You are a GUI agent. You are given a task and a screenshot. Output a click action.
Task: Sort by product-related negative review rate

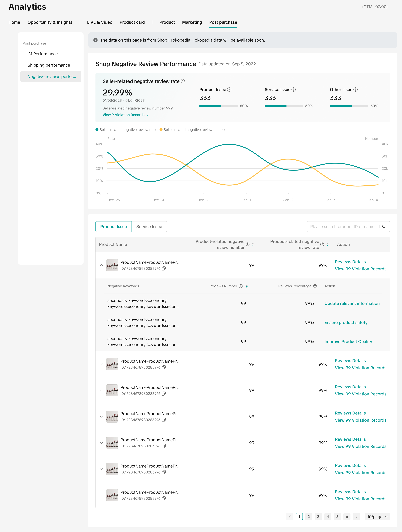point(327,244)
